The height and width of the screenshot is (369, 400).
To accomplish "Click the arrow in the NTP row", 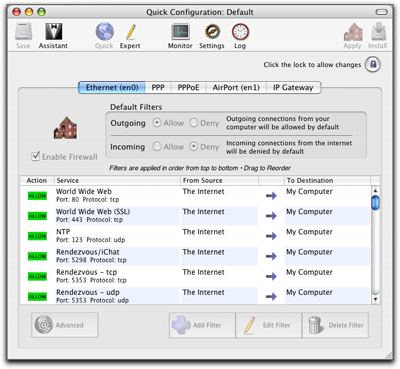I will pyautogui.click(x=271, y=236).
